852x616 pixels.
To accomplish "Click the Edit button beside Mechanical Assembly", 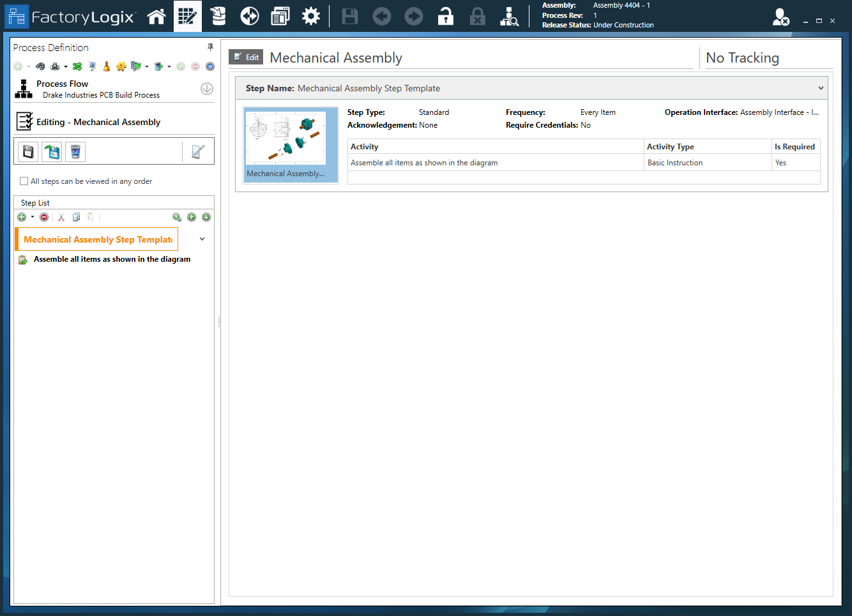I will click(x=247, y=57).
